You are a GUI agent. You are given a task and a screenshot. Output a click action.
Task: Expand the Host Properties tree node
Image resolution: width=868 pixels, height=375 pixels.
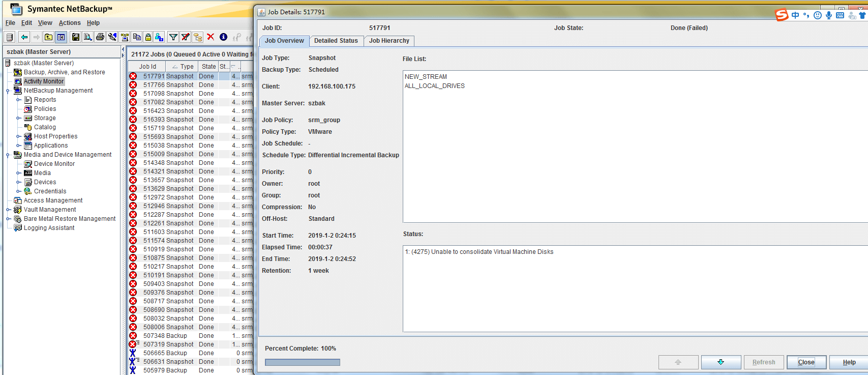[18, 136]
